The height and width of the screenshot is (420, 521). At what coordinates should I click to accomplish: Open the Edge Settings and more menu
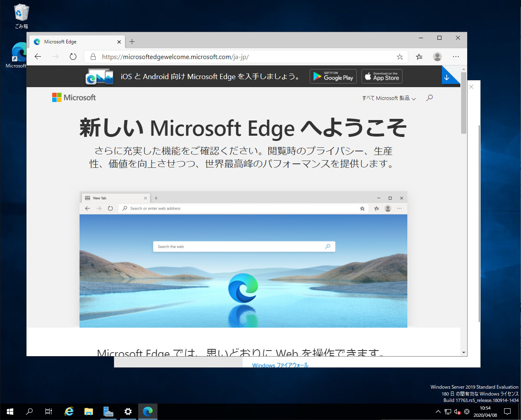tap(456, 57)
